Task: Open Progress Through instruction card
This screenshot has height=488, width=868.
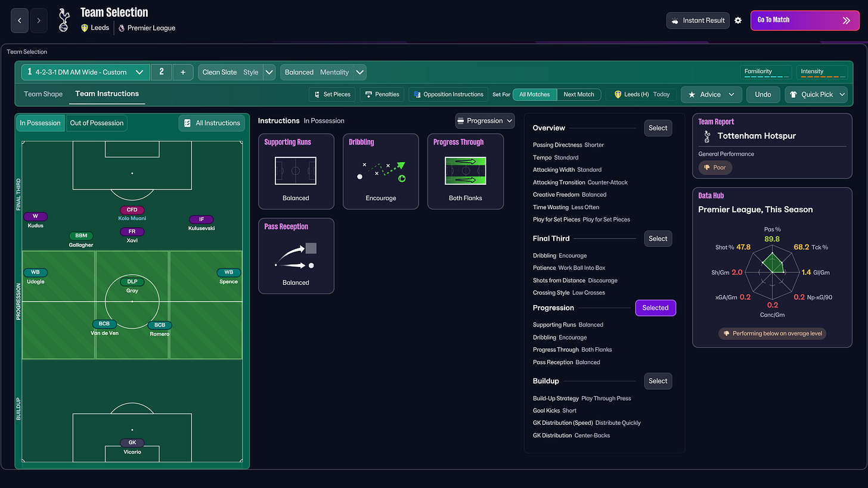Action: tap(466, 172)
